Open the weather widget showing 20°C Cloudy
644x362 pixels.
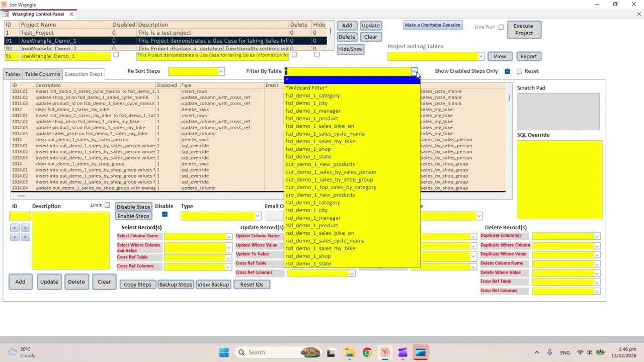pyautogui.click(x=22, y=352)
